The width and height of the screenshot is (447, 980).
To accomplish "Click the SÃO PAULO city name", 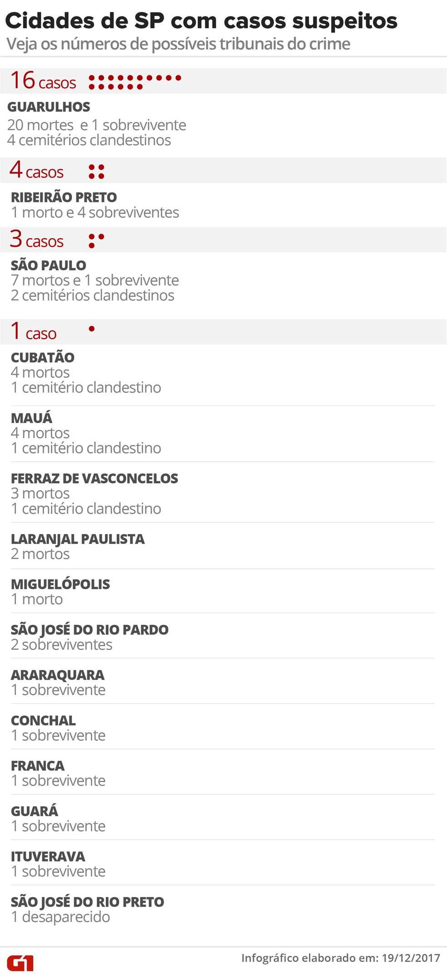I will coord(48,266).
